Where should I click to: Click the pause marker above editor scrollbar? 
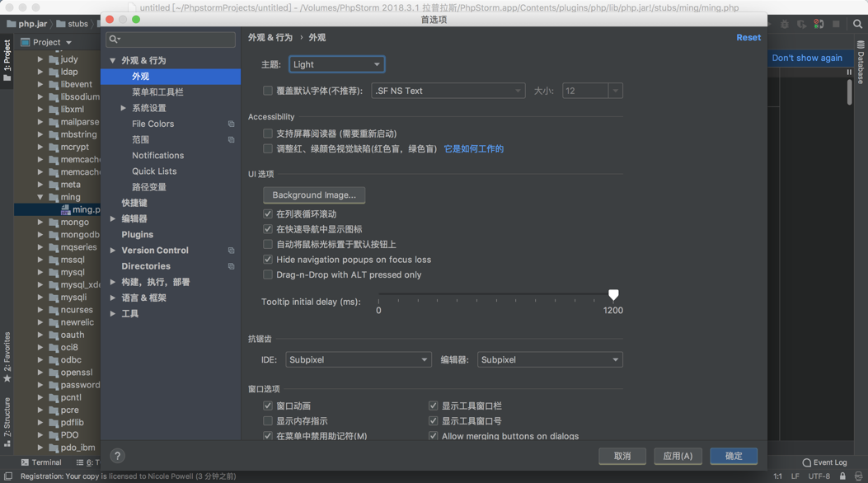point(849,73)
